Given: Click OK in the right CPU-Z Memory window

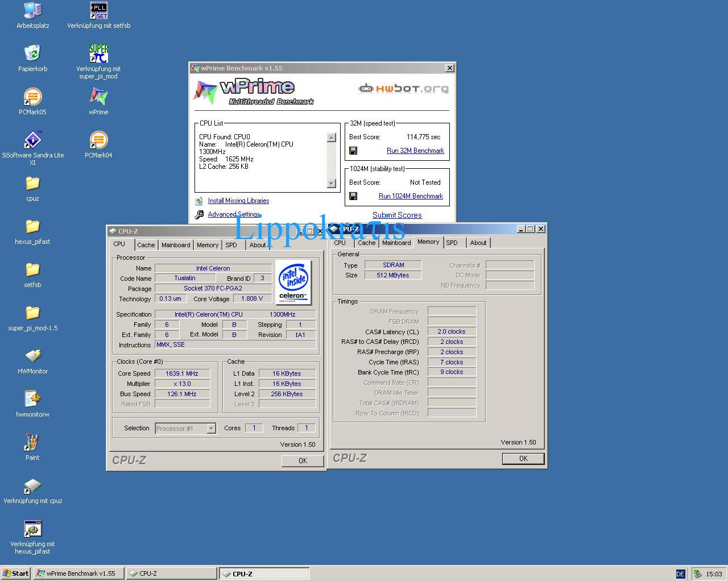Looking at the screenshot, I should pos(523,459).
